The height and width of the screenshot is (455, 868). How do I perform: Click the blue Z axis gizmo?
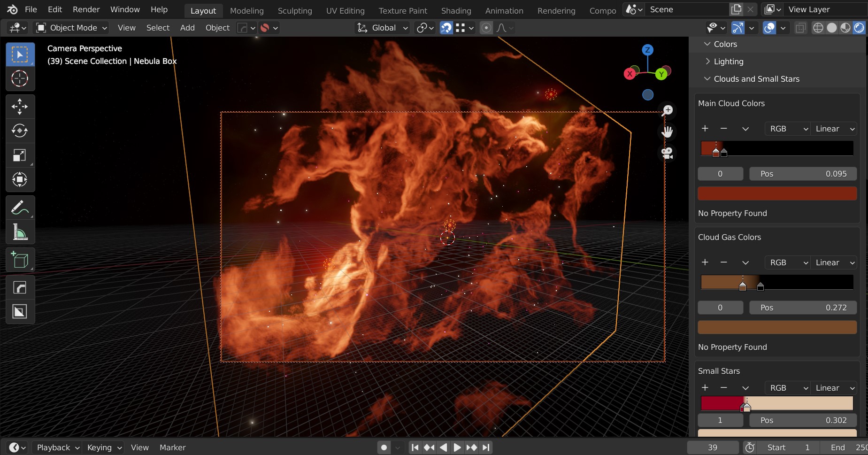pos(648,50)
